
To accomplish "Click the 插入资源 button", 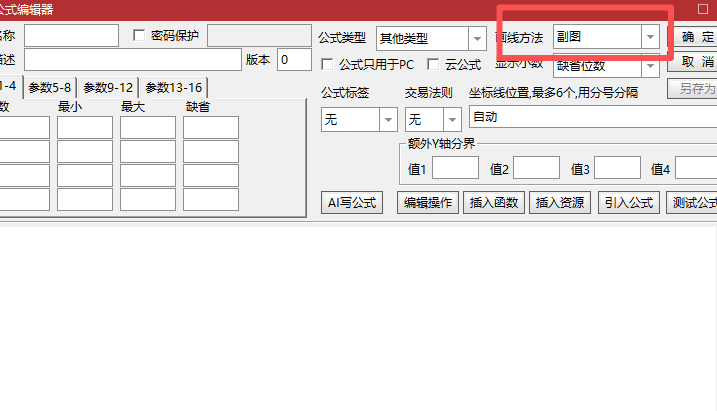I will [560, 203].
